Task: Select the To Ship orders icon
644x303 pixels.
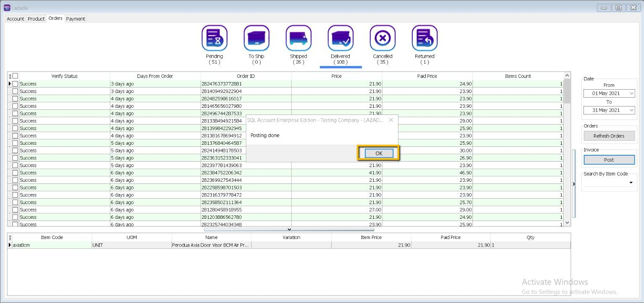Action: click(x=256, y=38)
